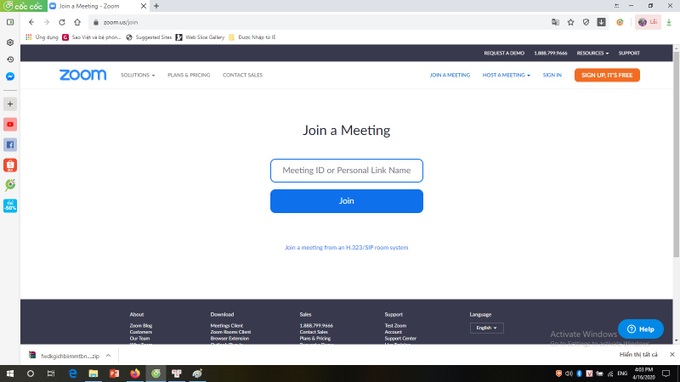The width and height of the screenshot is (680, 382).
Task: Expand the Resources dropdown in top bar
Action: coord(592,53)
